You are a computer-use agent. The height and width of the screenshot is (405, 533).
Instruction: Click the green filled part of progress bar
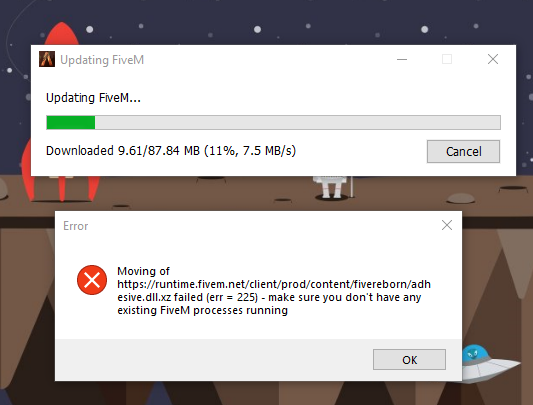[71, 122]
